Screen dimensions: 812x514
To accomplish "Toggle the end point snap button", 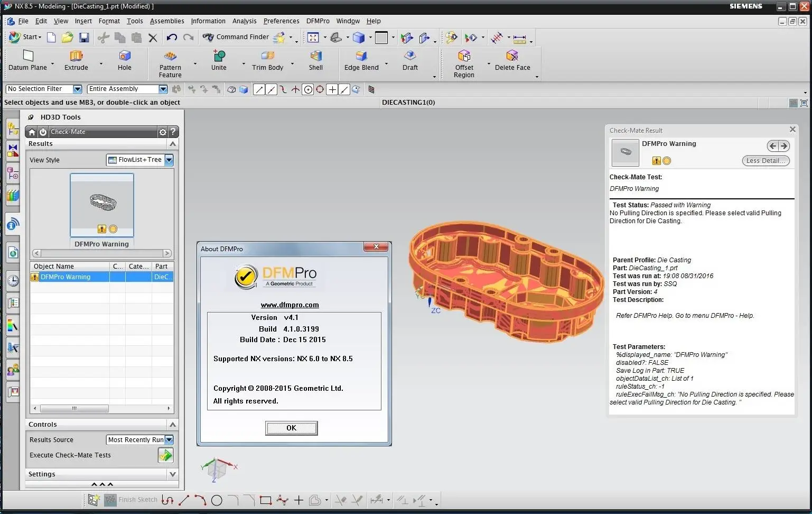I will 259,89.
